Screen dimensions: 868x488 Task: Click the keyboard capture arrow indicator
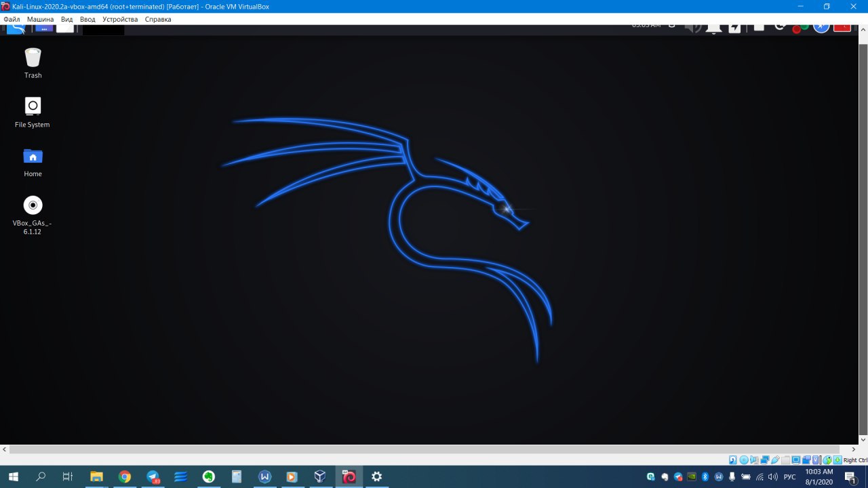click(837, 460)
